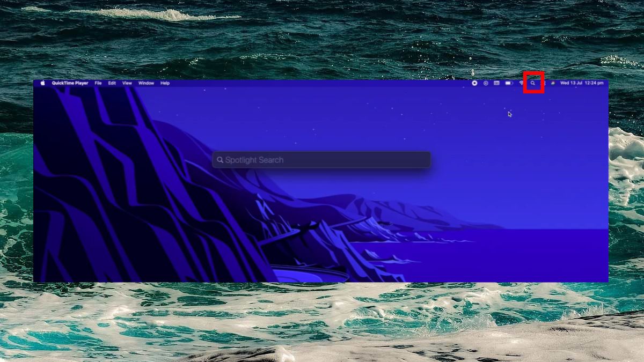
Task: Click the second recording indicator icon
Action: pos(486,83)
